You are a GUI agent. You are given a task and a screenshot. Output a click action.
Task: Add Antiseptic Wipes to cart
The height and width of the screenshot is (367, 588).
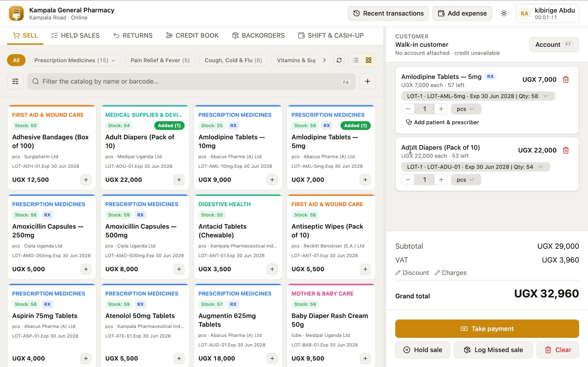pos(365,269)
